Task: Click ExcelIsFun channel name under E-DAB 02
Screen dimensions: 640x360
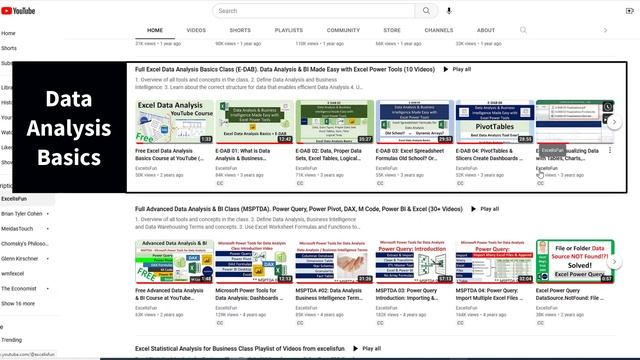Action: pyautogui.click(x=306, y=168)
